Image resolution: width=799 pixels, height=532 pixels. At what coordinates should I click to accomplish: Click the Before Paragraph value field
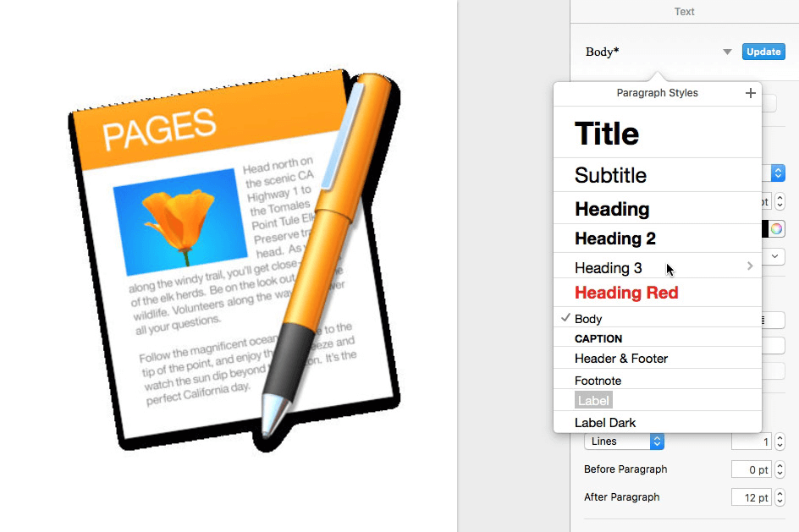pos(751,469)
